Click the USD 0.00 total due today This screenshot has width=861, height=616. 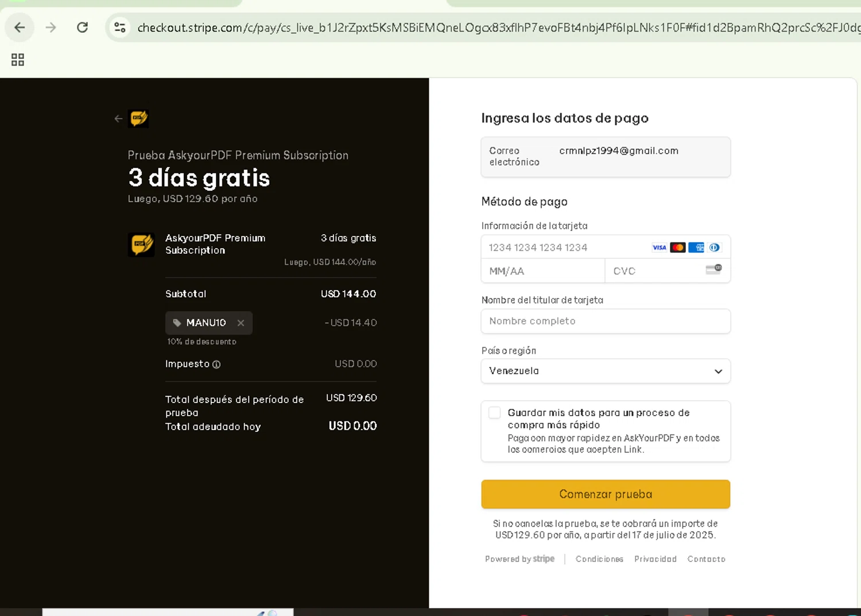pyautogui.click(x=352, y=426)
